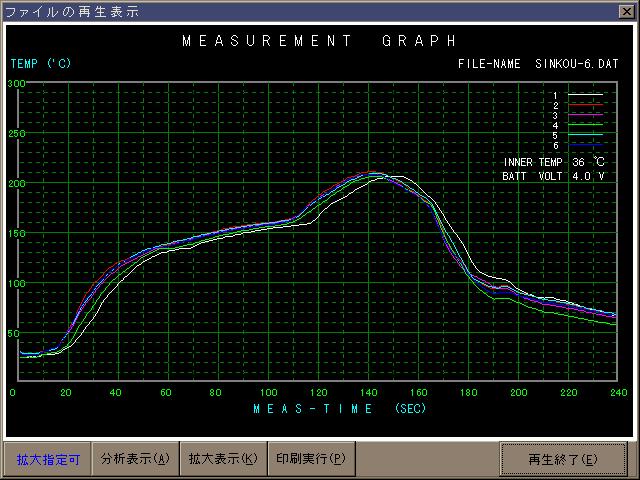Click the BATT VOLT 4.0 V reading
The width and height of the screenshot is (640, 480).
[553, 176]
